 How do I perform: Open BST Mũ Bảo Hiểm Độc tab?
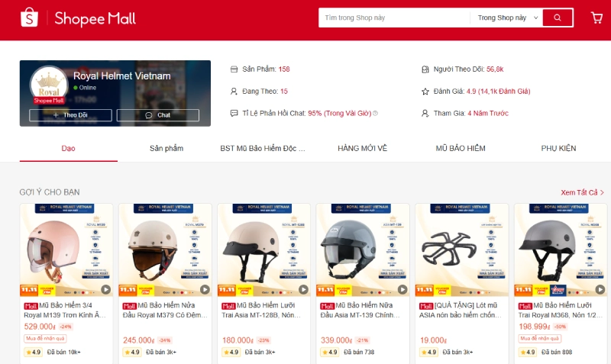263,148
